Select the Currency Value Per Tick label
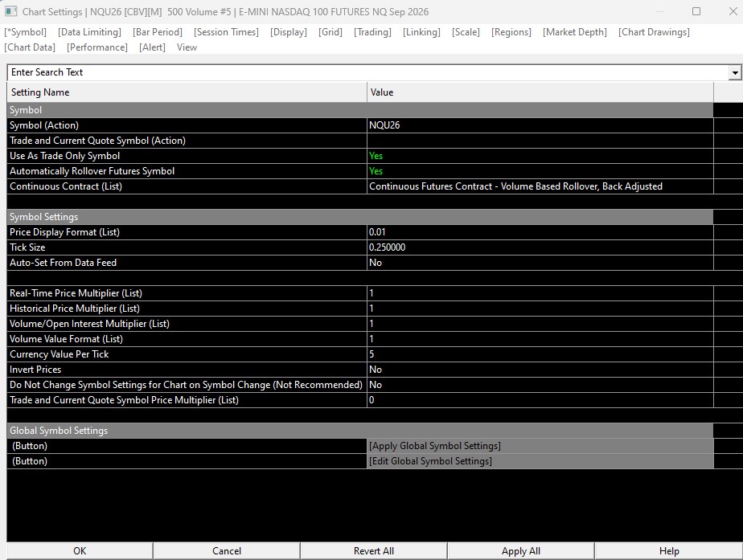Screen dimensions: 743x560 pos(187,354)
